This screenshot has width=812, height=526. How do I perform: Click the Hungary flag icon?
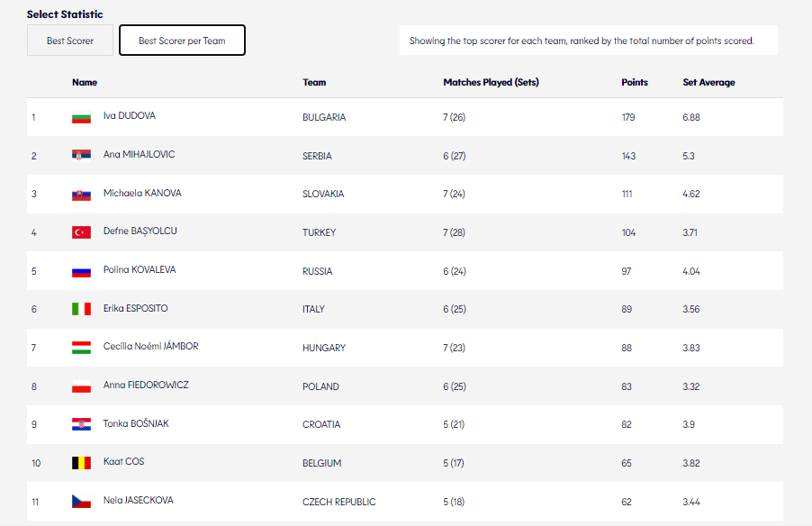point(81,348)
